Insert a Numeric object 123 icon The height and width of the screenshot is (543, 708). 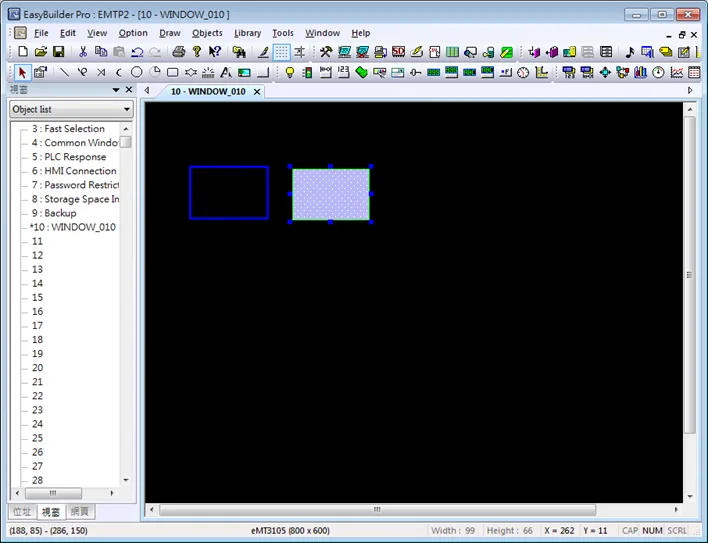click(344, 72)
